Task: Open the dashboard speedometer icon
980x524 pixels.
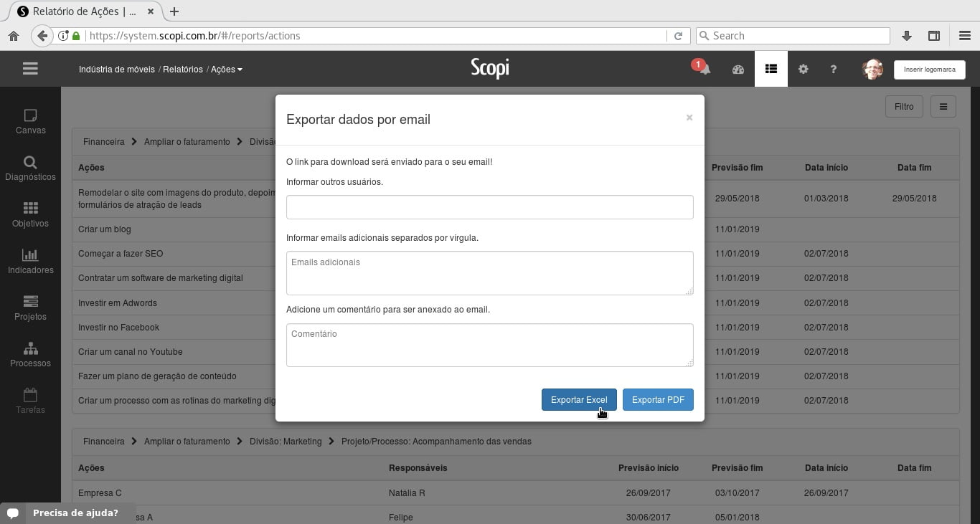Action: 738,69
